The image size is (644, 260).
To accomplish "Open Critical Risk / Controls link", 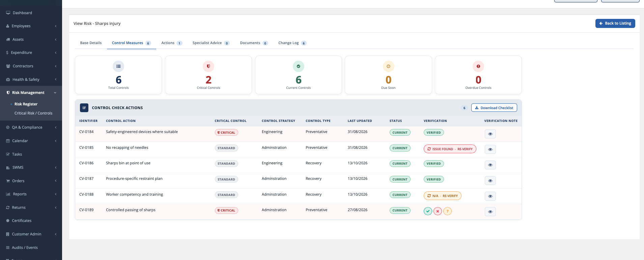I will [33, 113].
